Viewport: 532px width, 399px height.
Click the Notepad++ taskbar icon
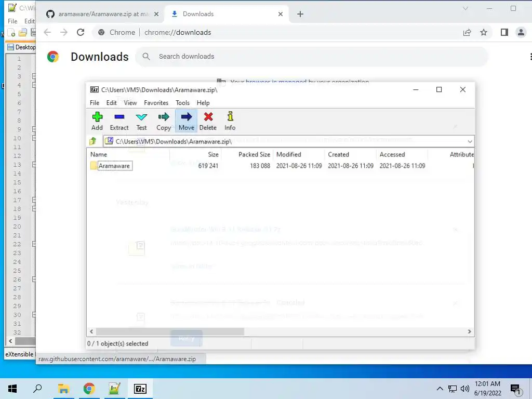coord(114,389)
